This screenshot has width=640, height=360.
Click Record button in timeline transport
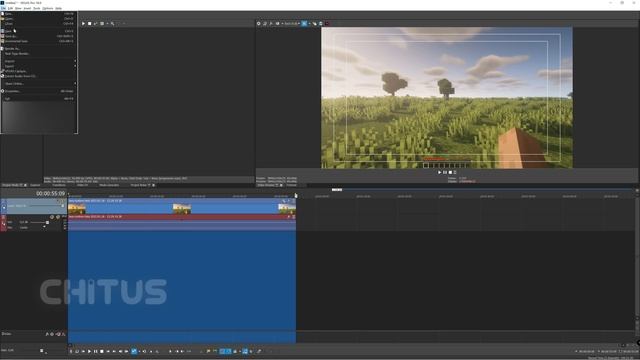click(71, 351)
